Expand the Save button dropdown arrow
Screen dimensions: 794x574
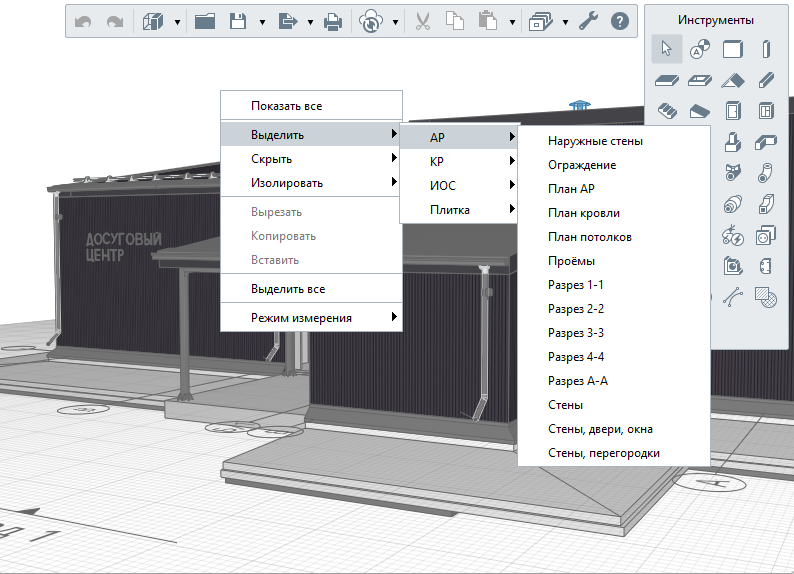(261, 21)
